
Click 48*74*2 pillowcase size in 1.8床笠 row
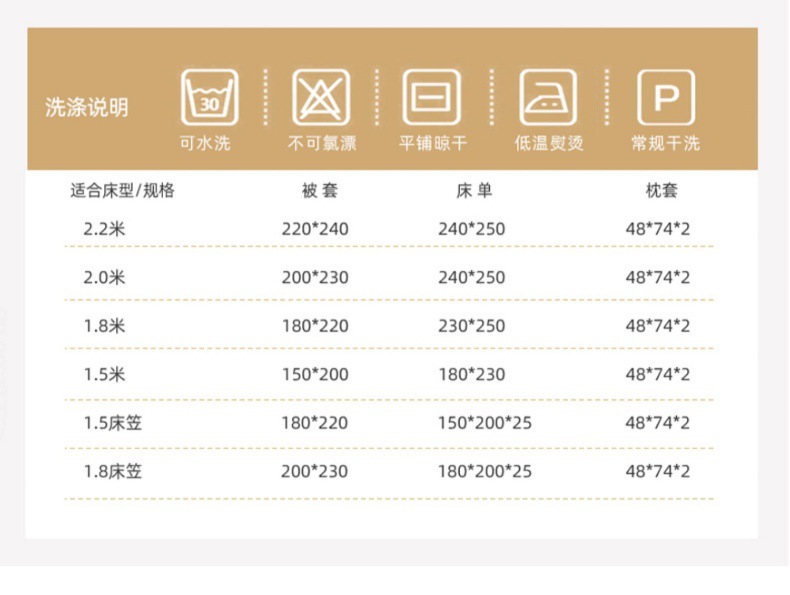tap(657, 472)
